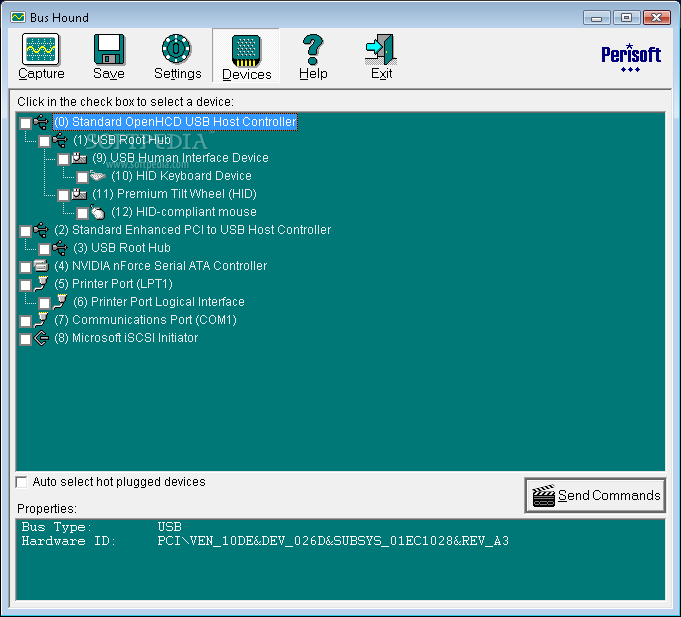Screen dimensions: 681x617
Task: Click the Perisoft logo
Action: [x=631, y=57]
